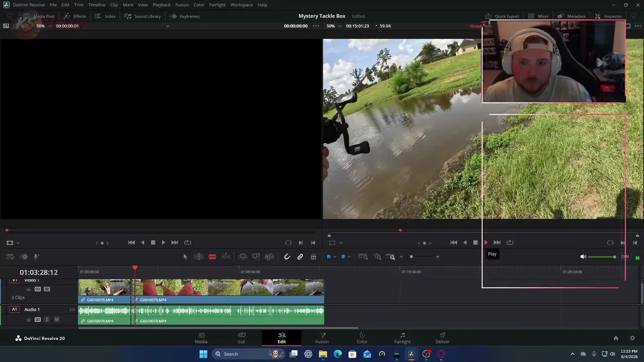
Task: Open the Effects panel
Action: pos(75,16)
